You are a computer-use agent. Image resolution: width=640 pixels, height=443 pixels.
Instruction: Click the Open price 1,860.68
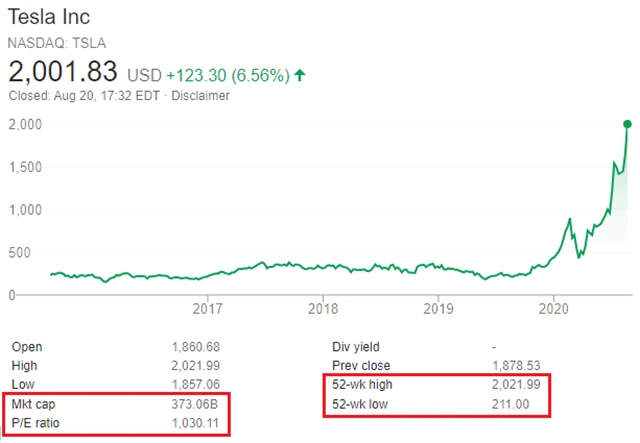(195, 347)
